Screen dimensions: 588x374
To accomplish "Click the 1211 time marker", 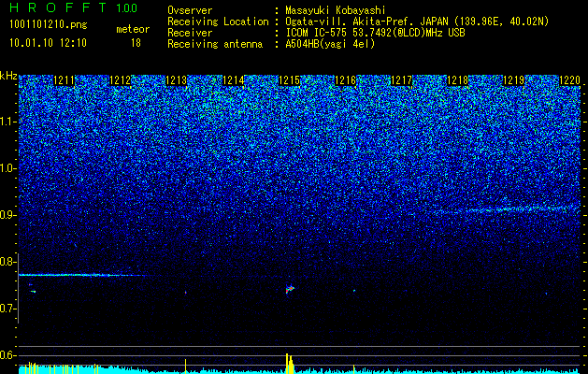I will coord(65,80).
